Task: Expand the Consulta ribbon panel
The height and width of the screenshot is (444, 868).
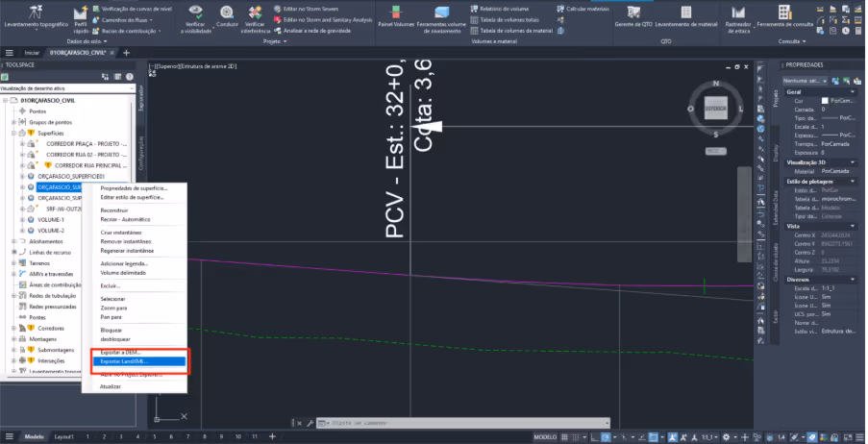Action: coord(792,41)
